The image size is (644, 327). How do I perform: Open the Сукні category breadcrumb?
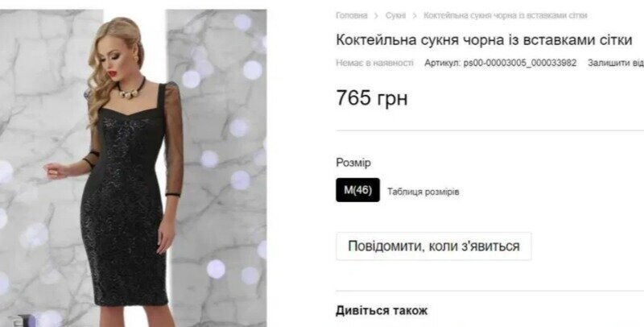point(395,15)
